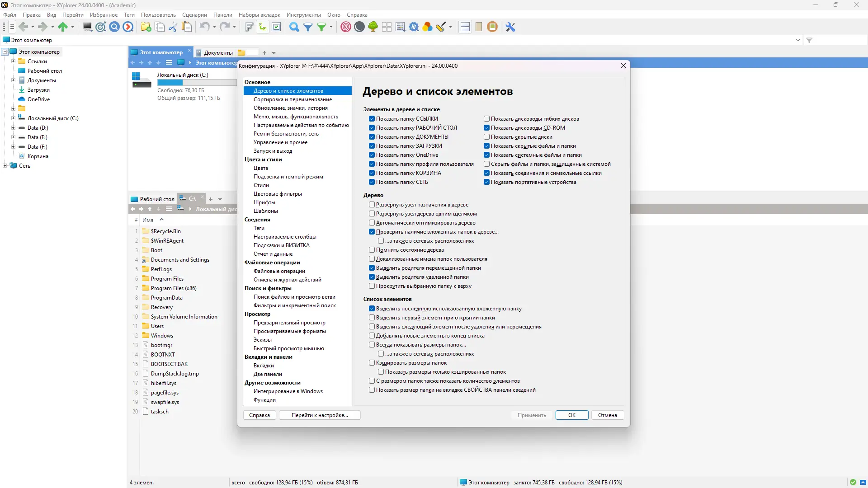Check 'Кэшировать размеры папок' option
Screen dimensions: 868x488
pyautogui.click(x=372, y=363)
